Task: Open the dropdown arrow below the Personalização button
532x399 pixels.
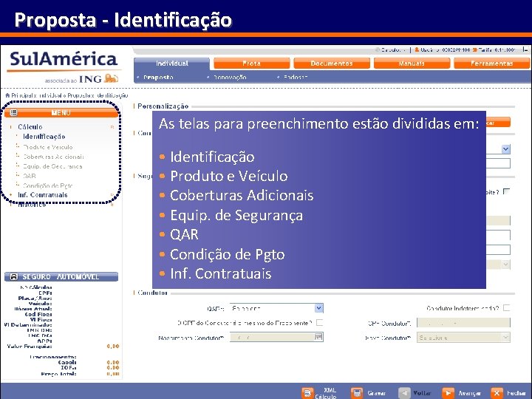Action: click(x=506, y=149)
